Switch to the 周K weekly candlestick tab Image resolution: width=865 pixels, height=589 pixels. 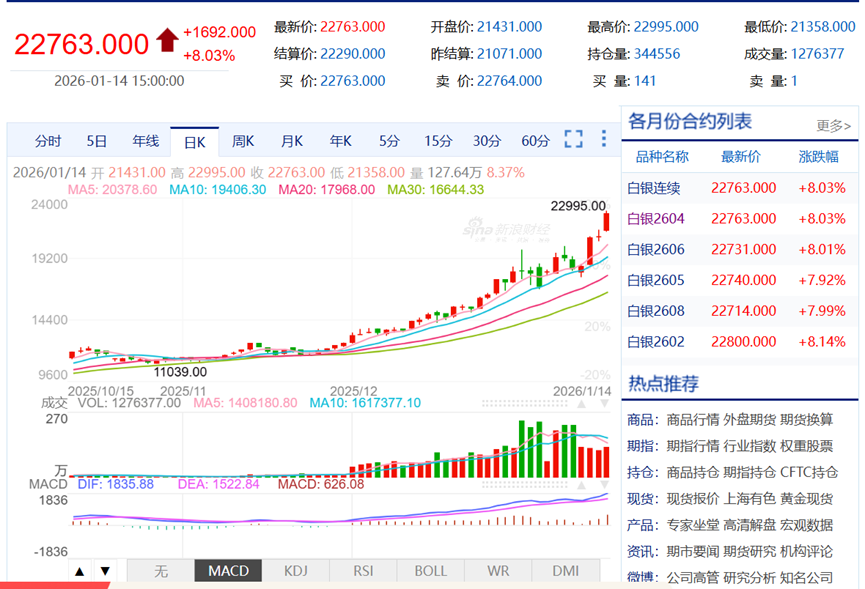(x=242, y=141)
